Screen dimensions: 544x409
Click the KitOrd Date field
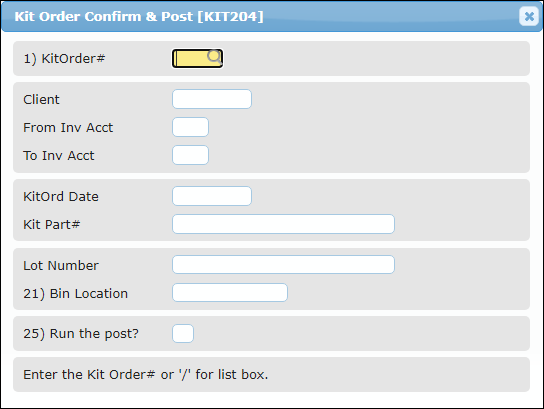click(x=212, y=196)
